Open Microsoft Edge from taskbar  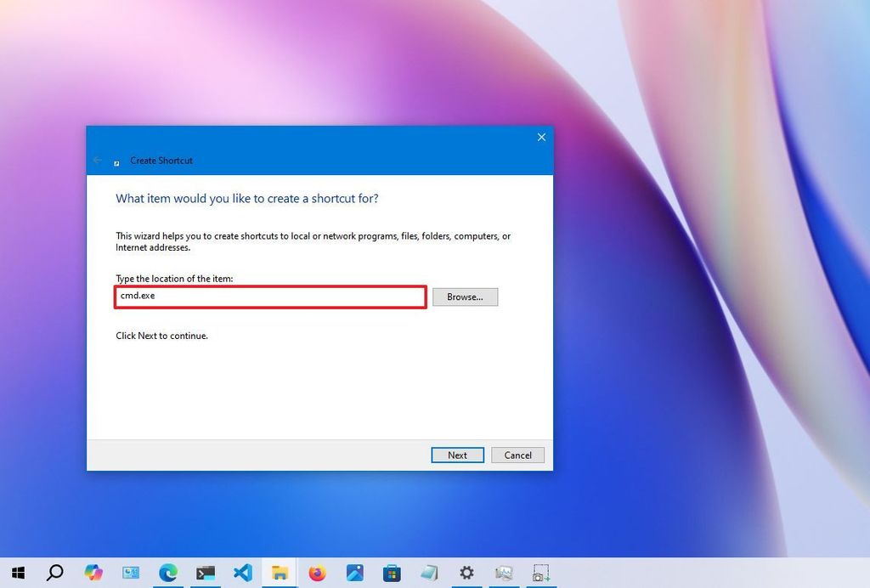click(x=168, y=573)
